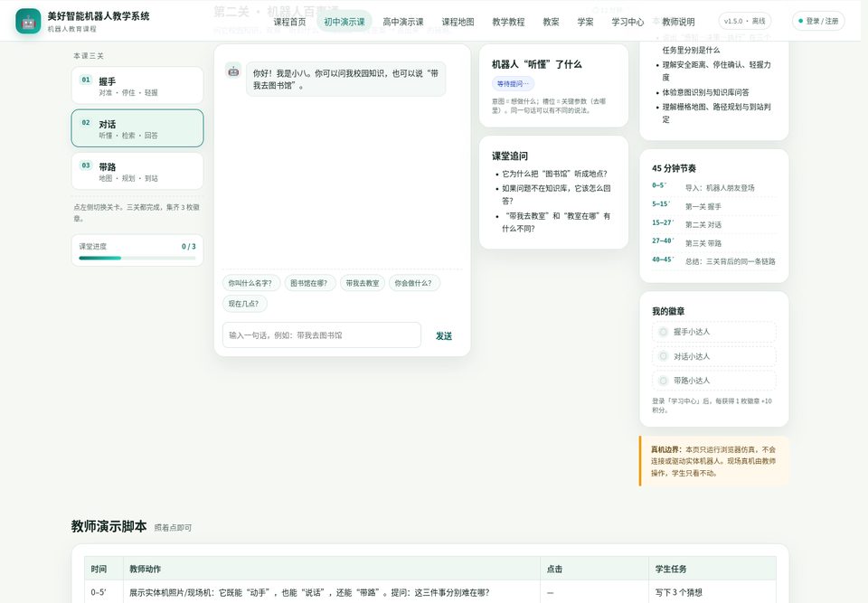The image size is (868, 603).
Task: Select level 02 对话 card
Action: click(137, 128)
